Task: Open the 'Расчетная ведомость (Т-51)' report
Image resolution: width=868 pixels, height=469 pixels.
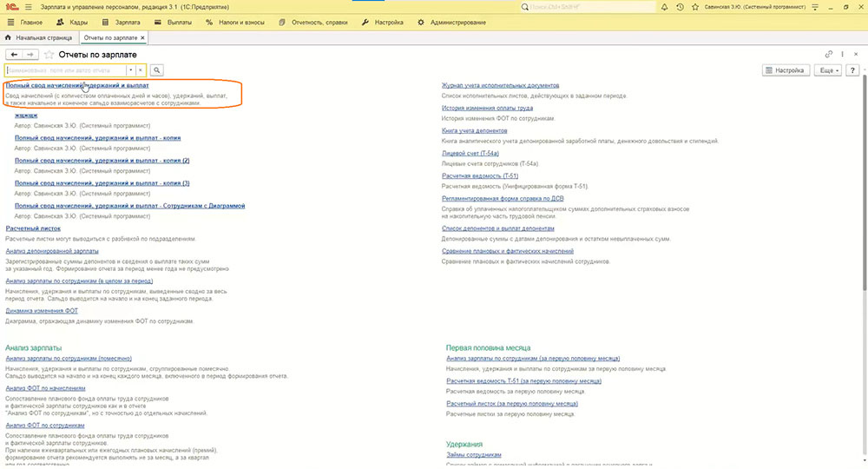Action: [480, 176]
